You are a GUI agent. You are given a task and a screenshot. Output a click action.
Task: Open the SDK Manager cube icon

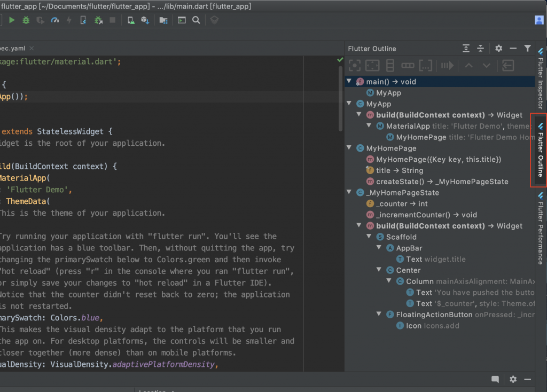145,20
